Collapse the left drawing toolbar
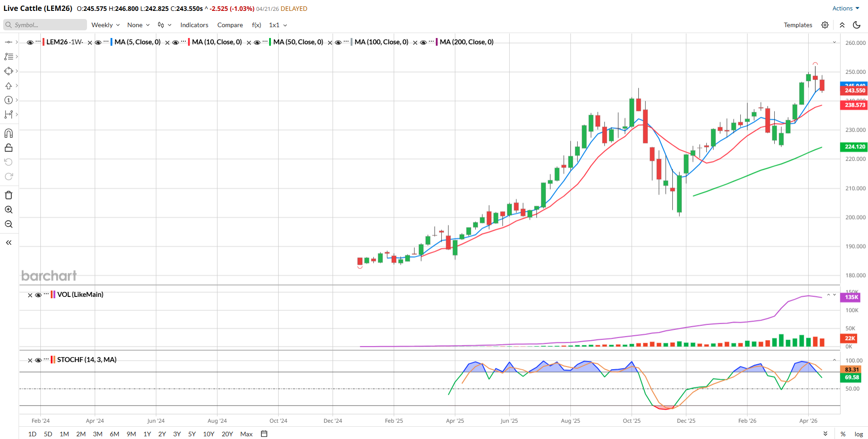This screenshot has width=868, height=439. (x=9, y=243)
